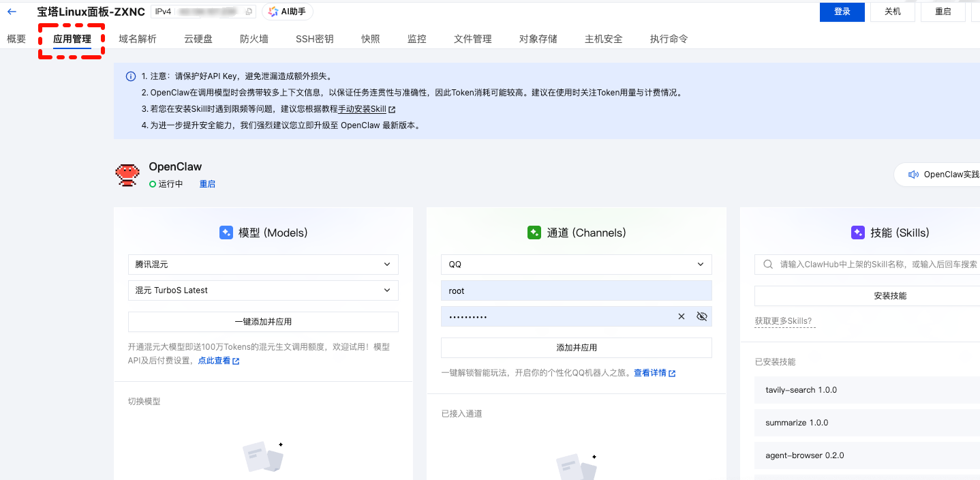Switch to the 文件管理 tab
This screenshot has height=480, width=980.
pyautogui.click(x=472, y=39)
